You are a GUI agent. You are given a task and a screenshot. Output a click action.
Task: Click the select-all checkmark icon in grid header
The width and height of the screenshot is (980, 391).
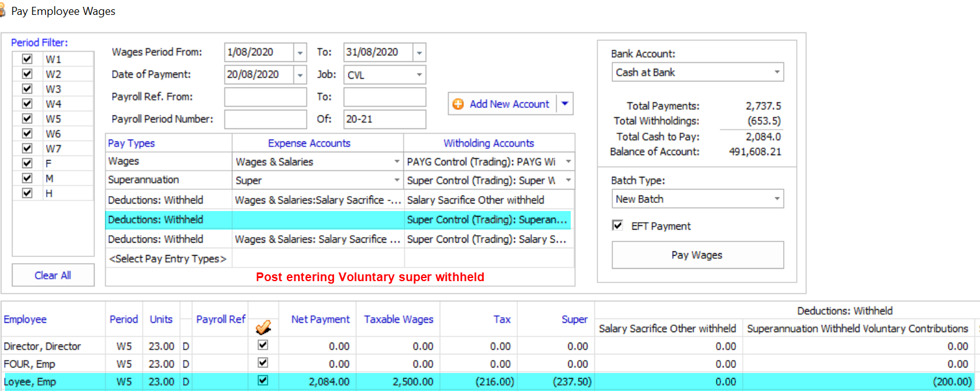tap(263, 326)
